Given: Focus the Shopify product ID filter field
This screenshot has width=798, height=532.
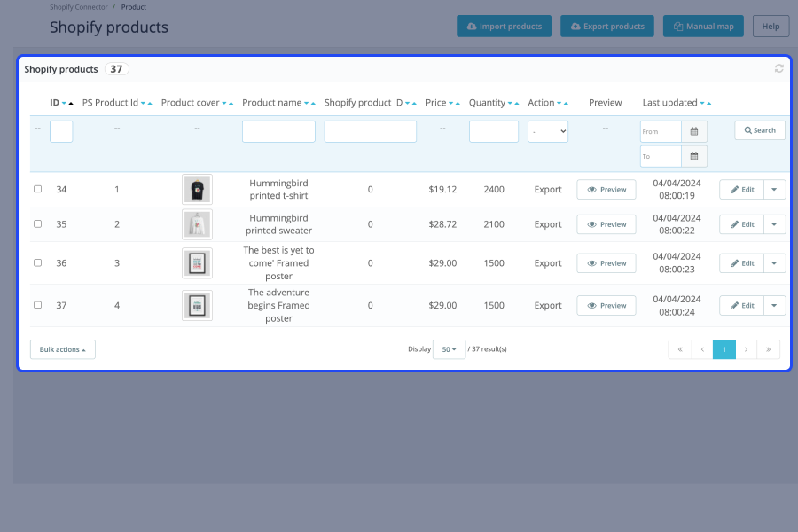Looking at the screenshot, I should point(370,131).
